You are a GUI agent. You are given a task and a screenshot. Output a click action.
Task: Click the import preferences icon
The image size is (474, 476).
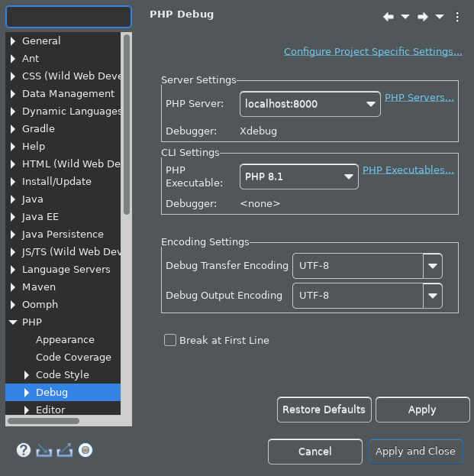(x=44, y=450)
